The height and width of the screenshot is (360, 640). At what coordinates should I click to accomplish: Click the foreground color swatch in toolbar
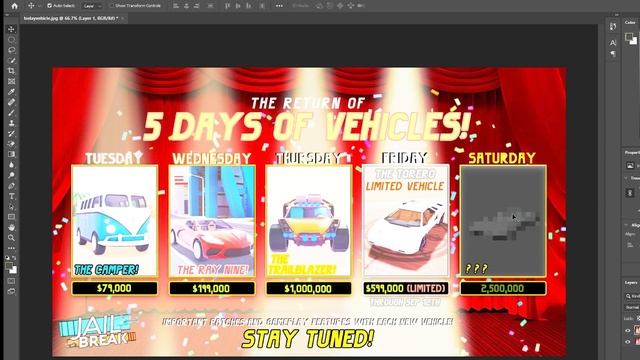[x=9, y=266]
